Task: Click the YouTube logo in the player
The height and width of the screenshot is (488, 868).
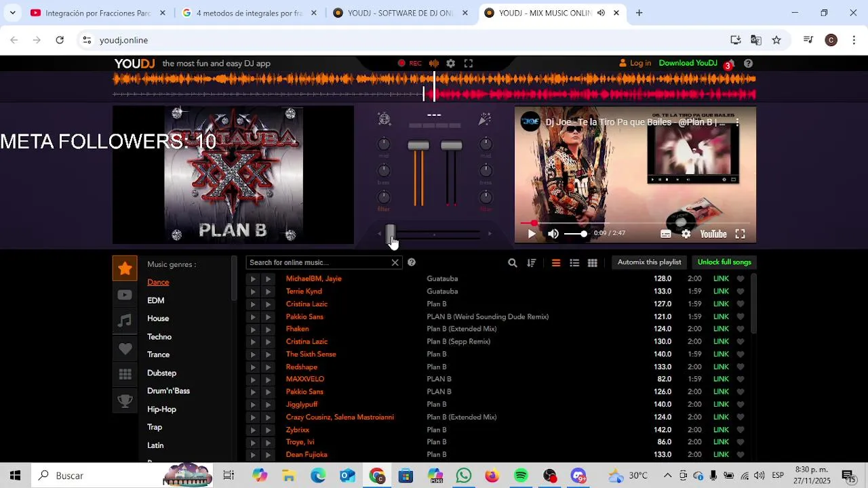Action: click(x=713, y=234)
